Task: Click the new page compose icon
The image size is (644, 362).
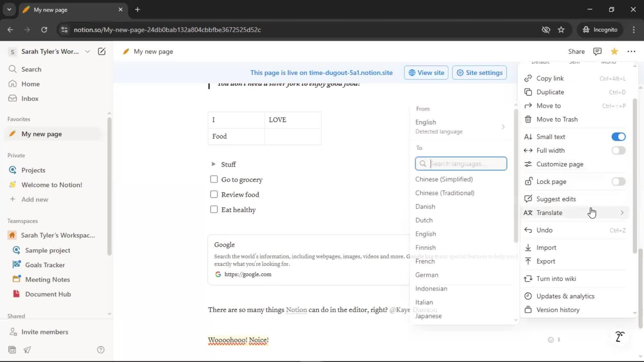Action: (x=102, y=51)
